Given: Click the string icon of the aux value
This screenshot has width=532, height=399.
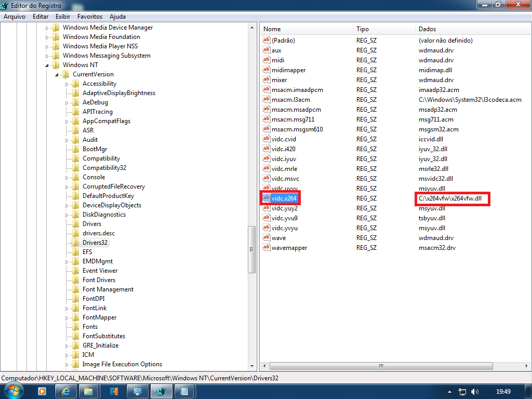Looking at the screenshot, I should (x=267, y=50).
